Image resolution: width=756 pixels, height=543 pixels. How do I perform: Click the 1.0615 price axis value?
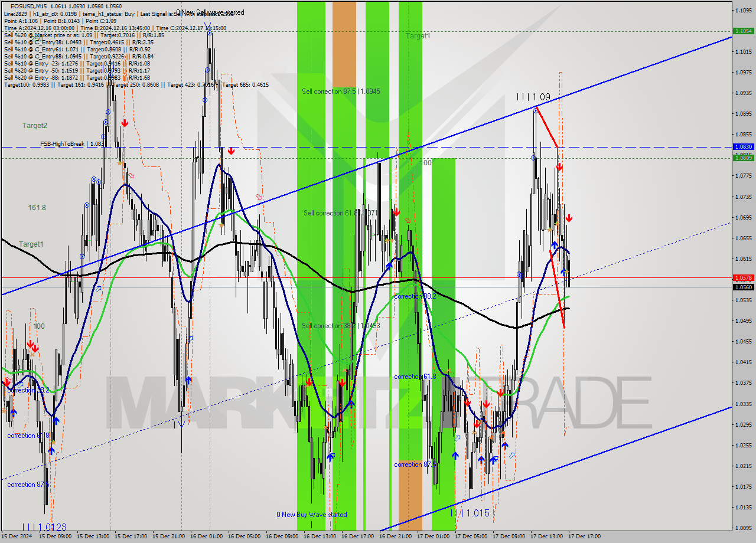click(743, 259)
